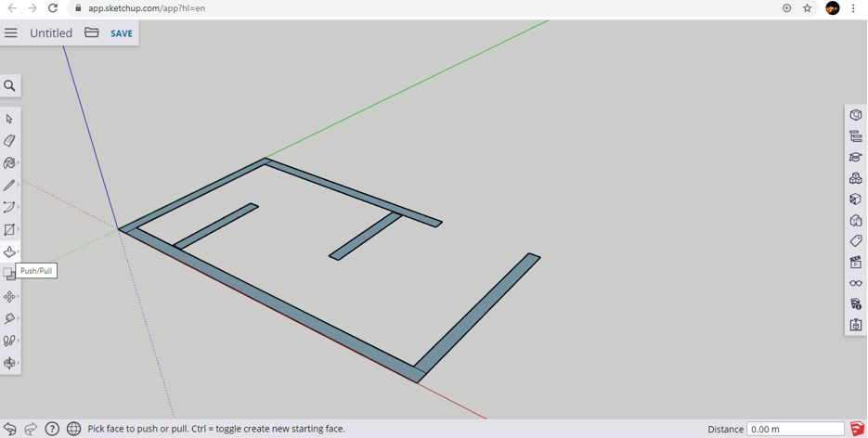The height and width of the screenshot is (438, 868).
Task: Select the Orbit tool
Action: point(9,363)
